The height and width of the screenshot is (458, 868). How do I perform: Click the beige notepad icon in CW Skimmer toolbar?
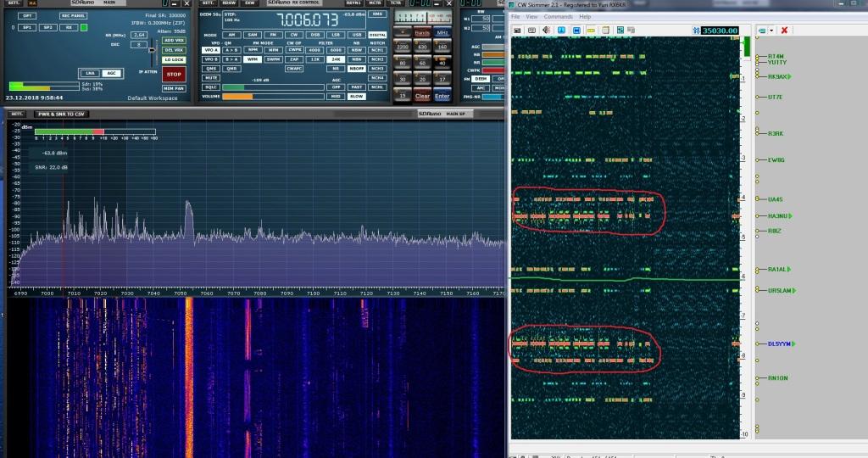605,31
